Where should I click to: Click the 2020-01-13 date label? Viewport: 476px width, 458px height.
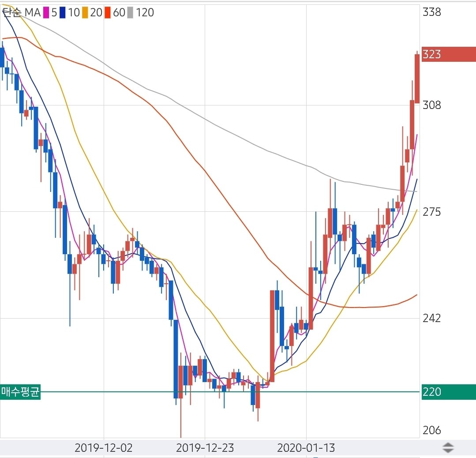click(306, 448)
